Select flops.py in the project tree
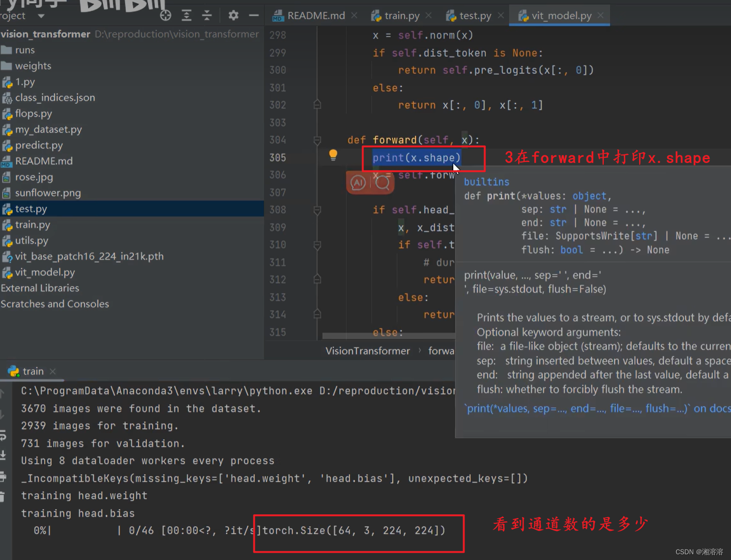The height and width of the screenshot is (560, 731). click(33, 113)
